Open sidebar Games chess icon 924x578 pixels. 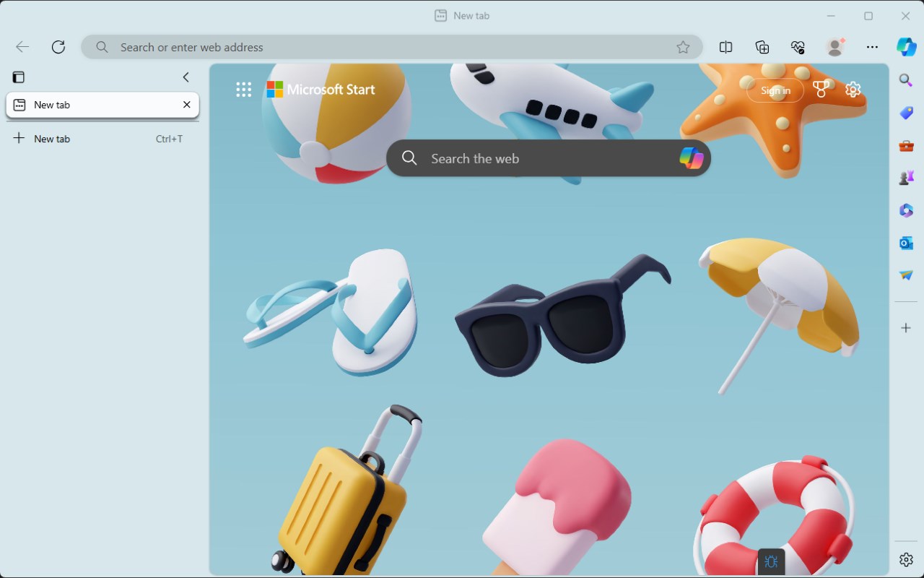(906, 178)
